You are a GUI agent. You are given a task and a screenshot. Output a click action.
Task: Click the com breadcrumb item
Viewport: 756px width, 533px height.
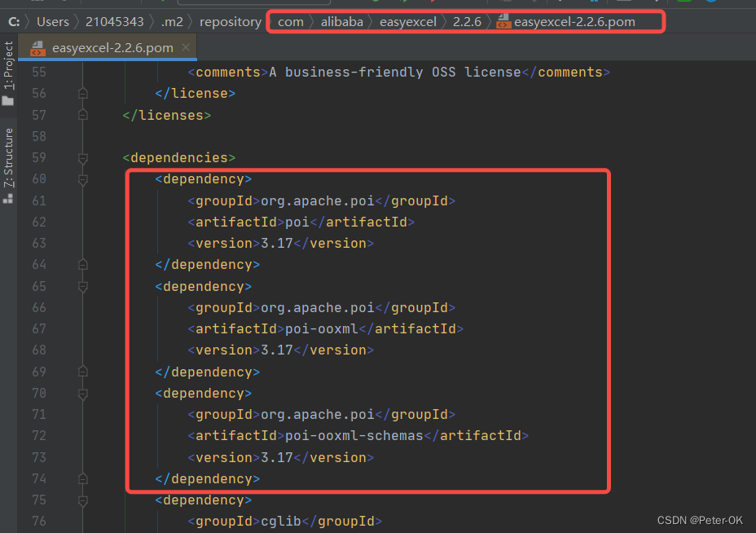(x=290, y=21)
